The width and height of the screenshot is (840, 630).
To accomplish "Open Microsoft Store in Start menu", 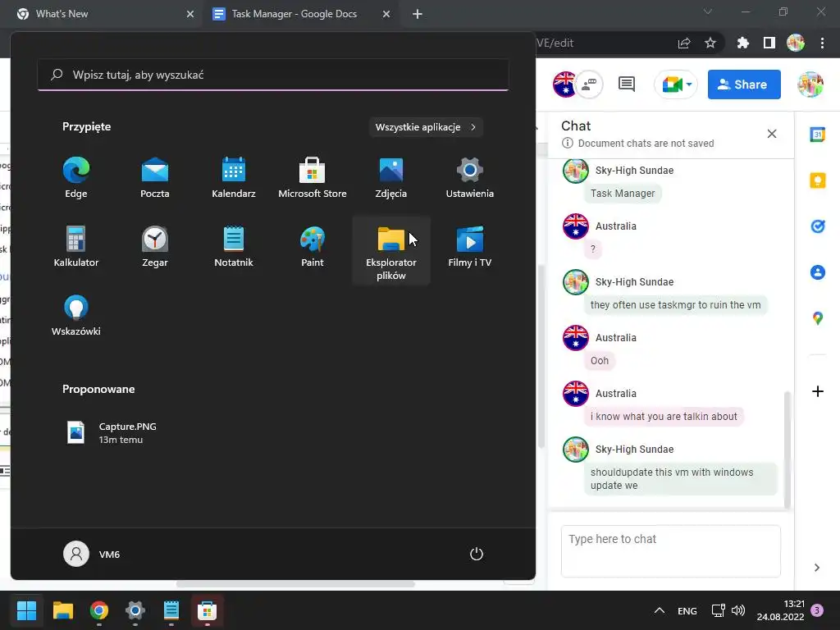I will click(313, 178).
